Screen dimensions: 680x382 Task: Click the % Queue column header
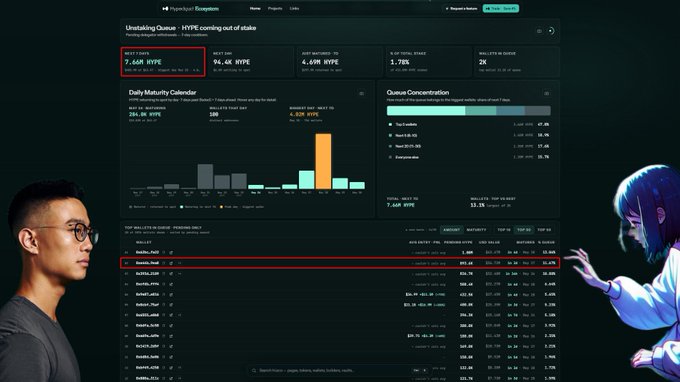546,242
